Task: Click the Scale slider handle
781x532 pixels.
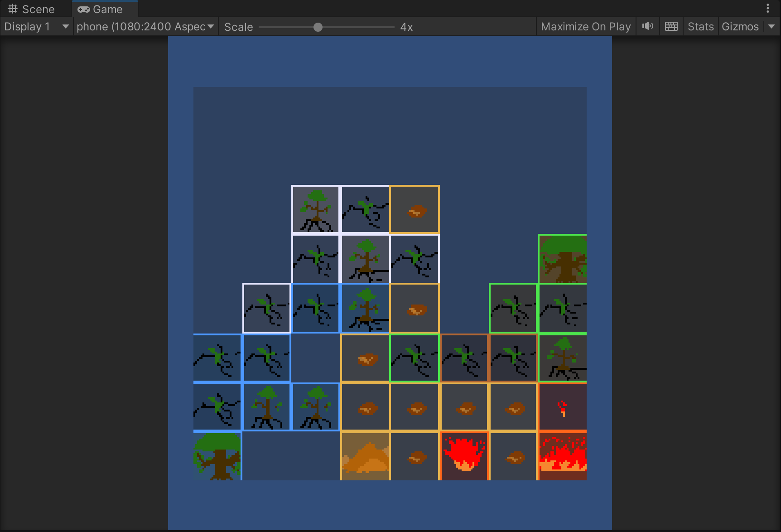Action: (318, 27)
